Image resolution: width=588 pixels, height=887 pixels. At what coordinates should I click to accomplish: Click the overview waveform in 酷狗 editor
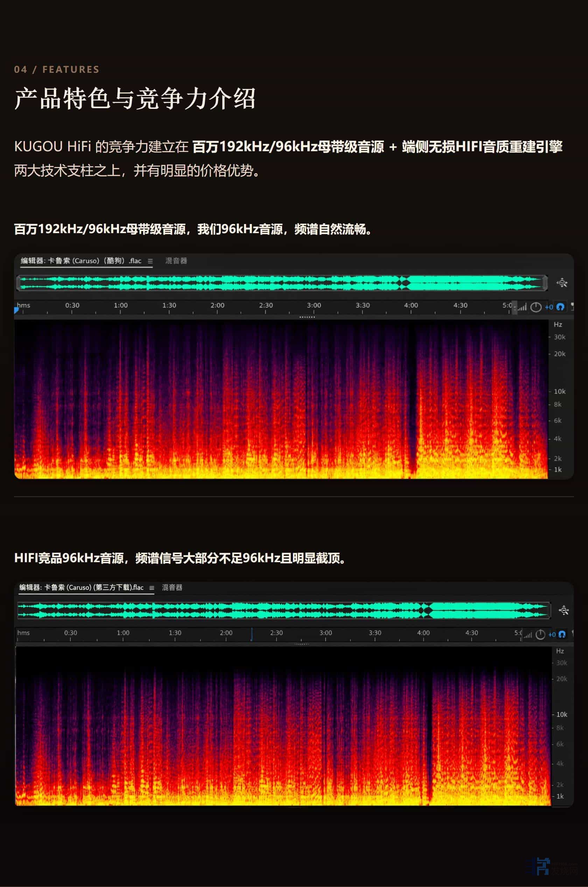[282, 283]
